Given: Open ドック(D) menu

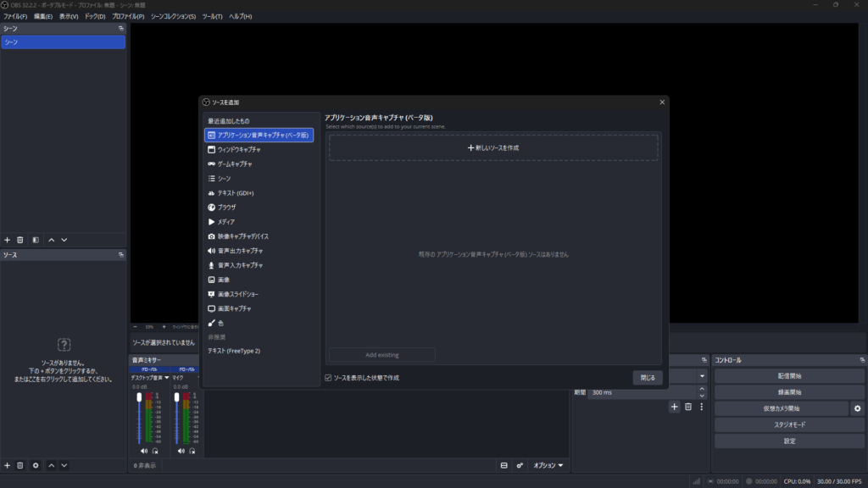Looking at the screenshot, I should coord(95,17).
